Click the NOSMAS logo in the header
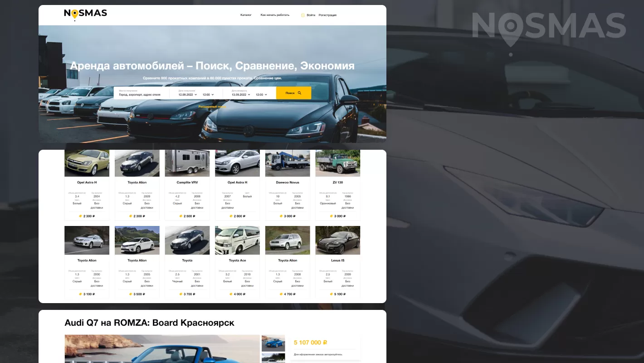 (85, 14)
